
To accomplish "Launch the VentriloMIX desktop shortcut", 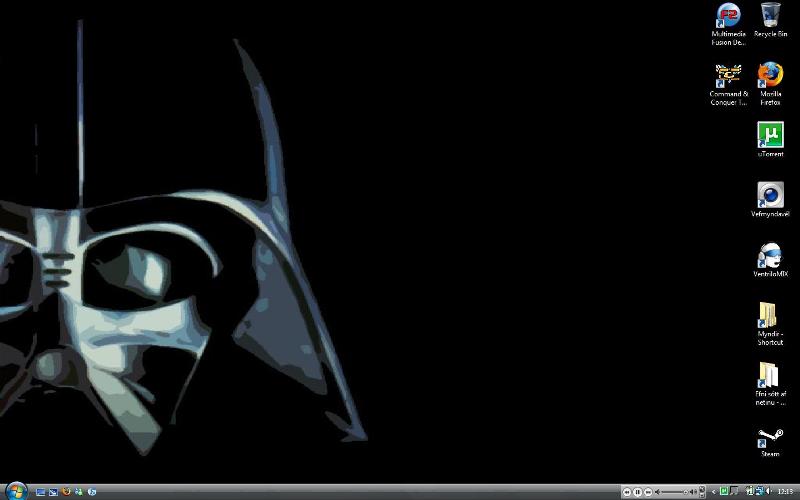I will pyautogui.click(x=770, y=259).
